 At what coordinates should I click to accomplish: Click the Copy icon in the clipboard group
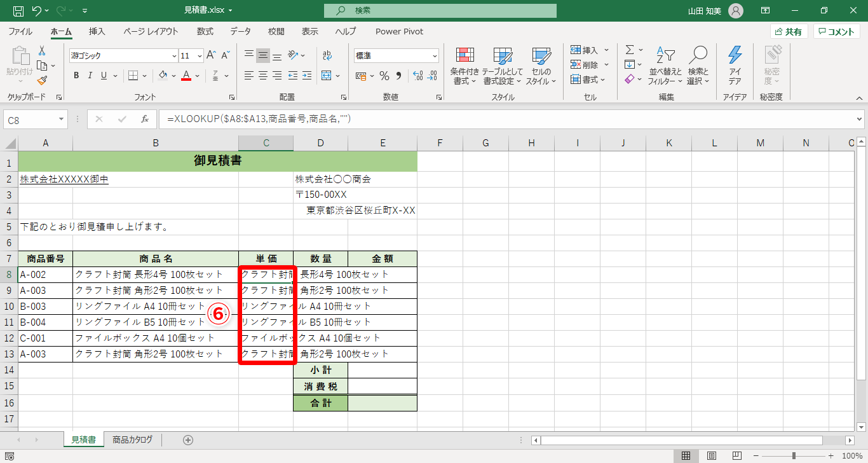tap(42, 66)
